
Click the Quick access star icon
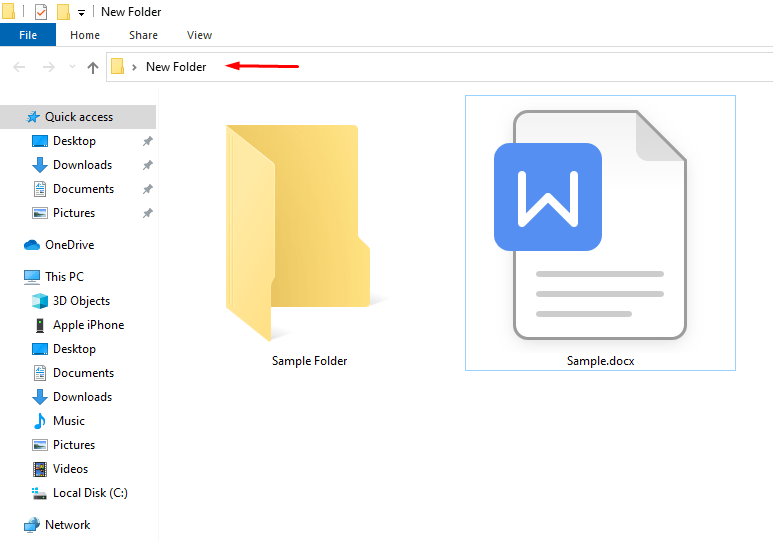coord(33,117)
